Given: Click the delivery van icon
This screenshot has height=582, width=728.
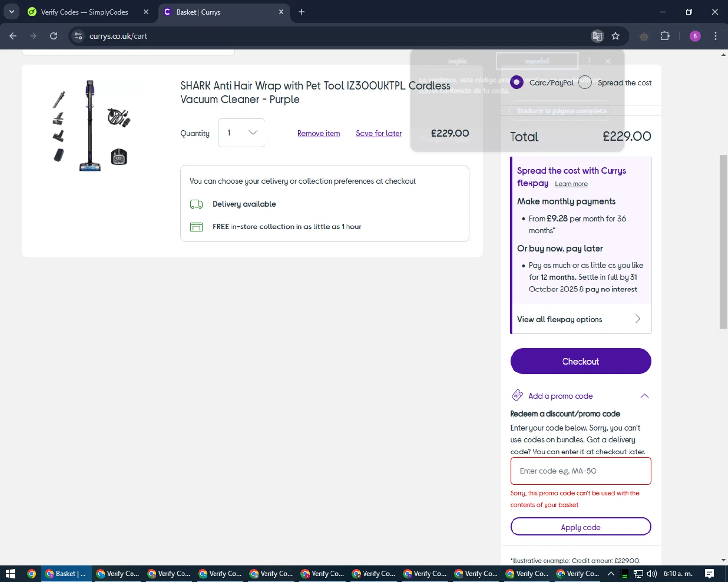Looking at the screenshot, I should click(196, 204).
